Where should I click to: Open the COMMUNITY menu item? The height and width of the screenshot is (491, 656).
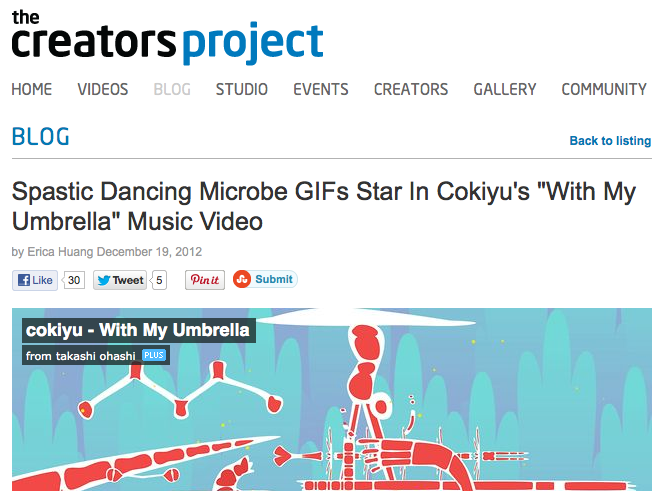[x=604, y=89]
